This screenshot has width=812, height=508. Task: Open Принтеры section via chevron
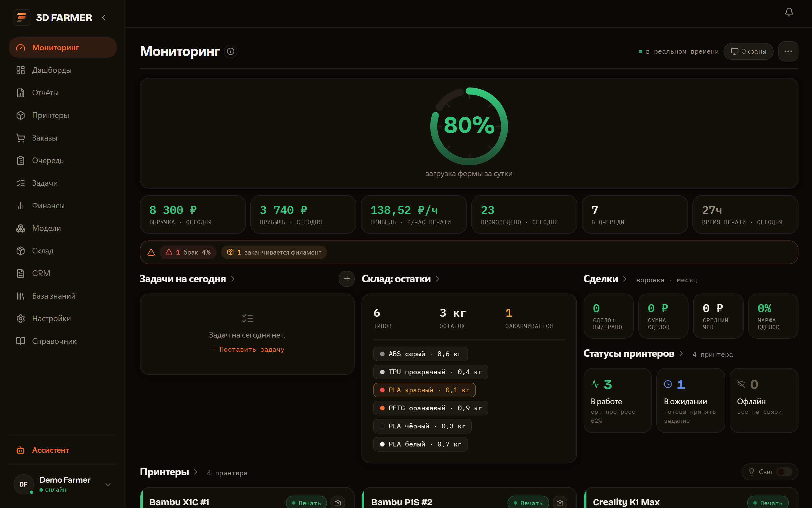(196, 472)
